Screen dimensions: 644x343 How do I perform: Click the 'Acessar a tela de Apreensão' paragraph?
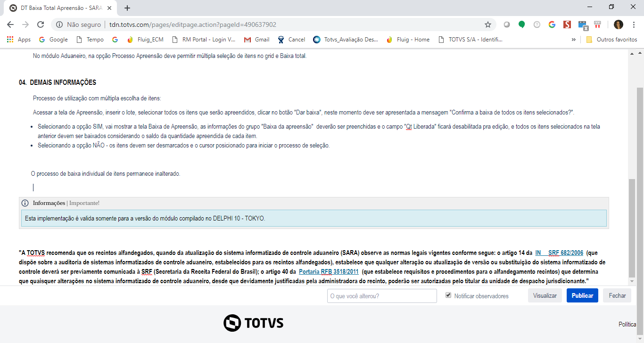(304, 112)
